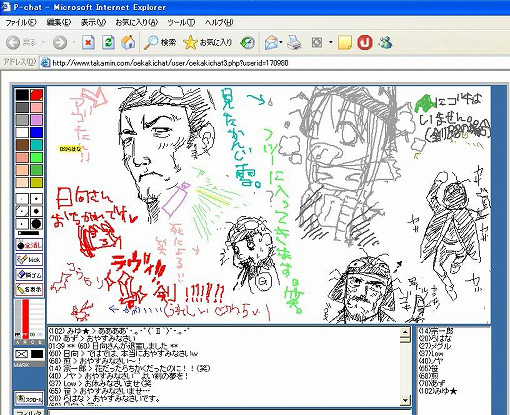Click the browser Forward arrow button
Screen dimensions: 510x415
click(60, 43)
